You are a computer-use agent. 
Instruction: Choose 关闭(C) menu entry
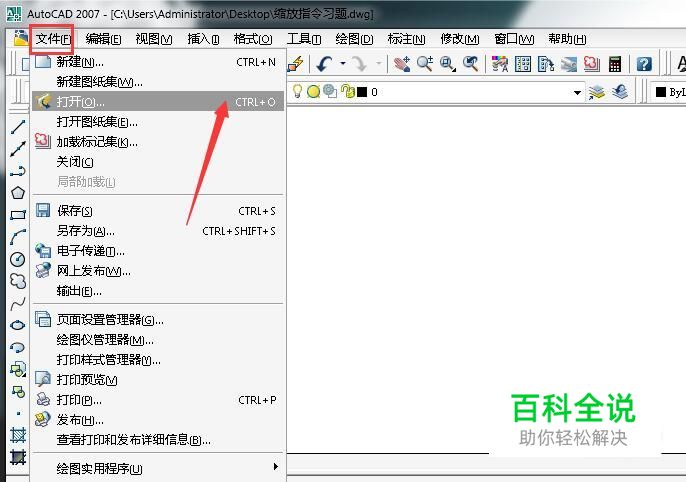tap(158, 162)
